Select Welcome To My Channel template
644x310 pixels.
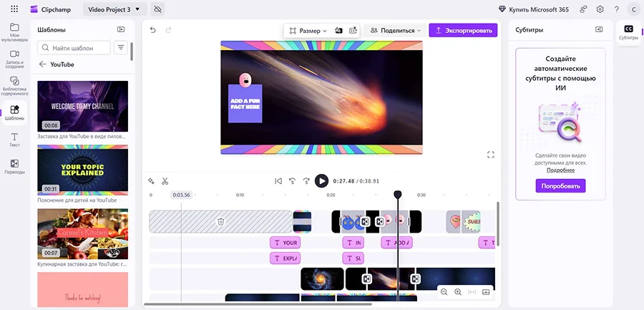point(82,106)
